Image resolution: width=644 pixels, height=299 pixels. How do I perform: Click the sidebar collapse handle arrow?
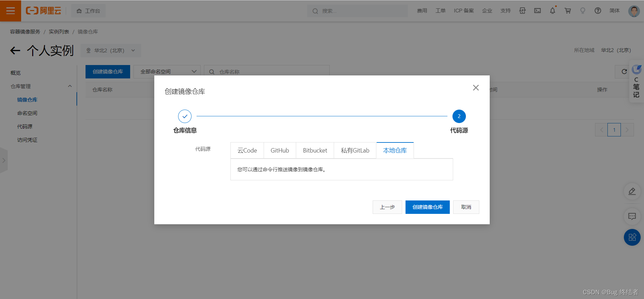pyautogui.click(x=4, y=160)
